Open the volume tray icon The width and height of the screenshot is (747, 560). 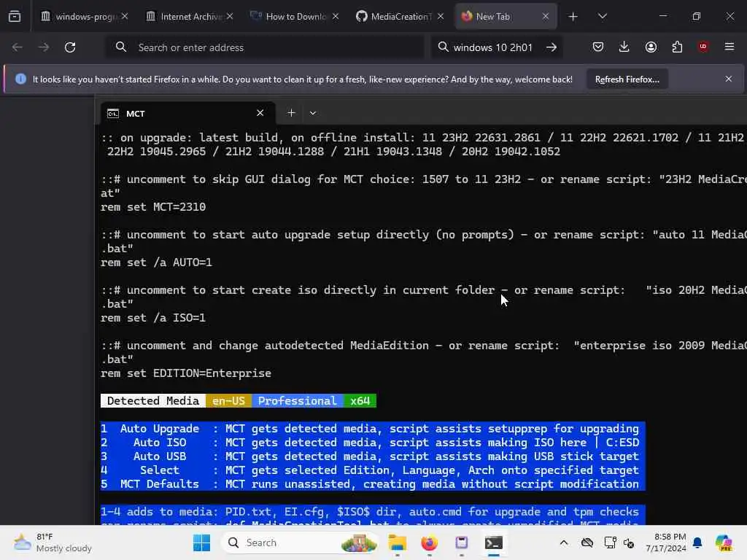628,542
